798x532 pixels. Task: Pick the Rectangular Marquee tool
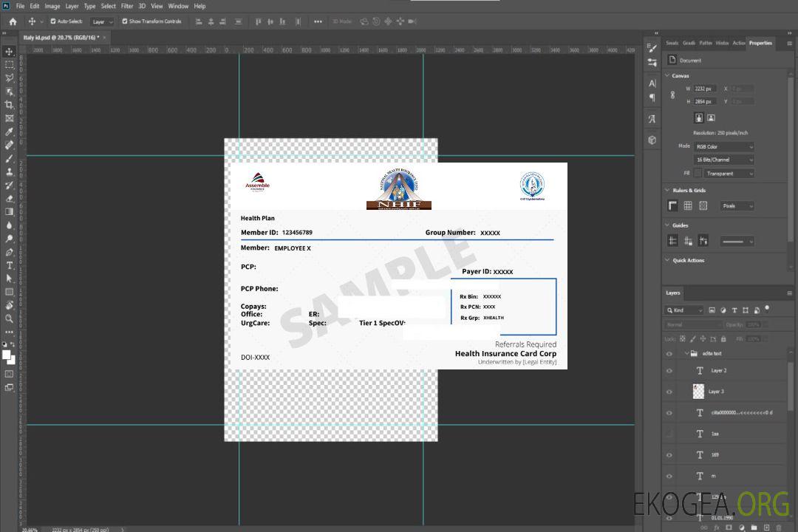pos(9,64)
